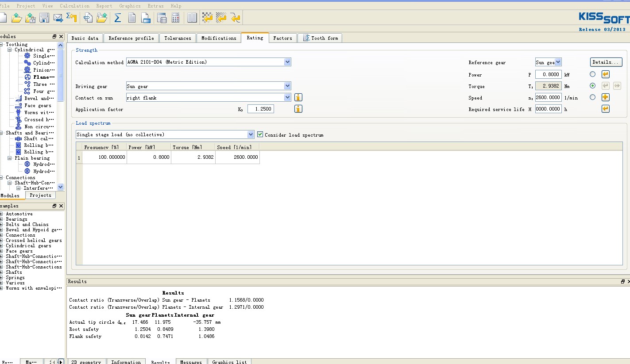Open the manual book toolbar icon
This screenshot has width=630, height=364.
pos(192,18)
